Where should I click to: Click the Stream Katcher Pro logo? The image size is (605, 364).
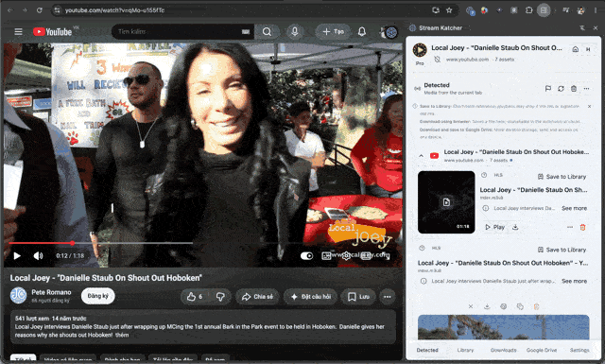420,50
